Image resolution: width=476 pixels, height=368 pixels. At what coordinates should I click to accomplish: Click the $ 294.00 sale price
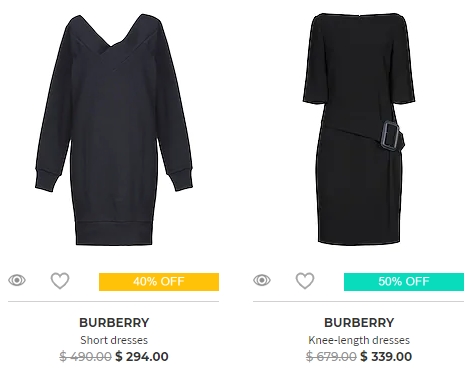pyautogui.click(x=142, y=356)
